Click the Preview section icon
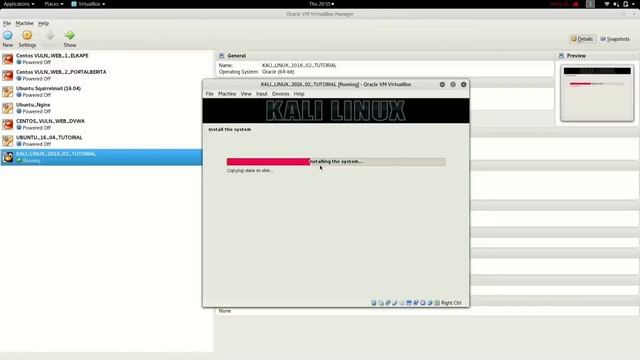Viewport: 640px width, 360px height. pos(561,56)
